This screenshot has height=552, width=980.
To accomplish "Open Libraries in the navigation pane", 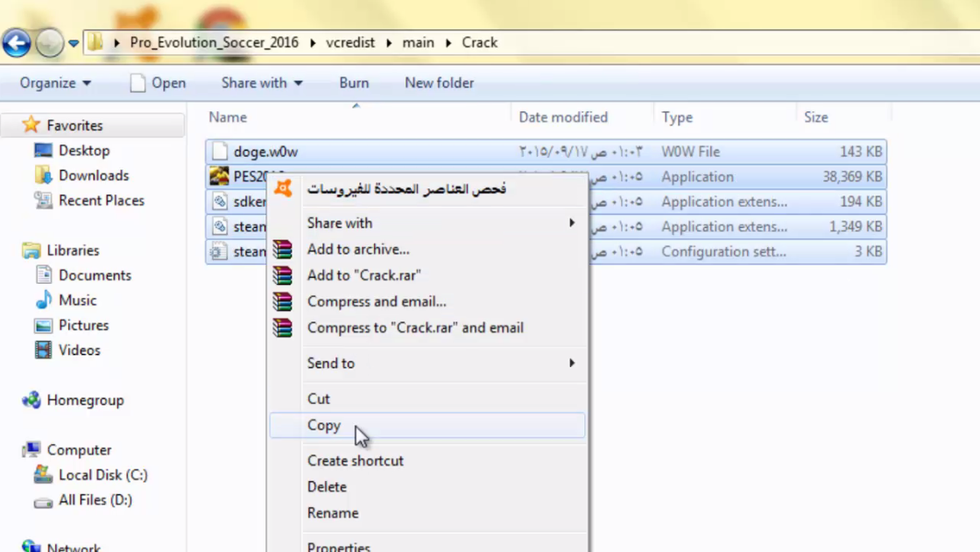I will click(x=73, y=251).
